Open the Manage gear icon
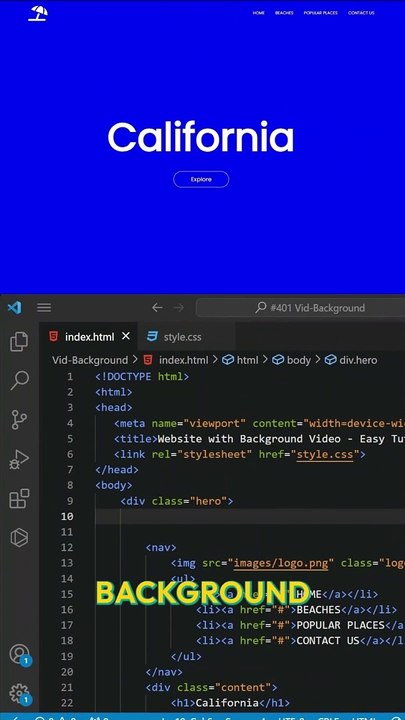 click(19, 693)
